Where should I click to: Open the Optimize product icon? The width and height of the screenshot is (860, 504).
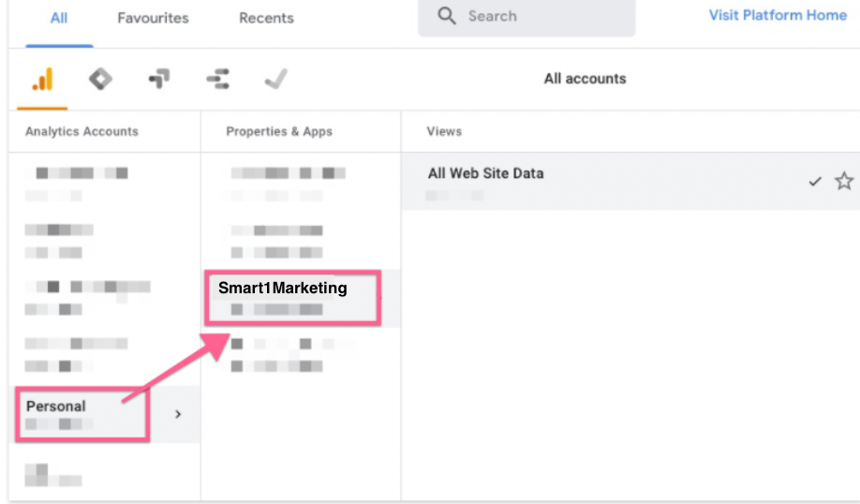pyautogui.click(x=158, y=80)
